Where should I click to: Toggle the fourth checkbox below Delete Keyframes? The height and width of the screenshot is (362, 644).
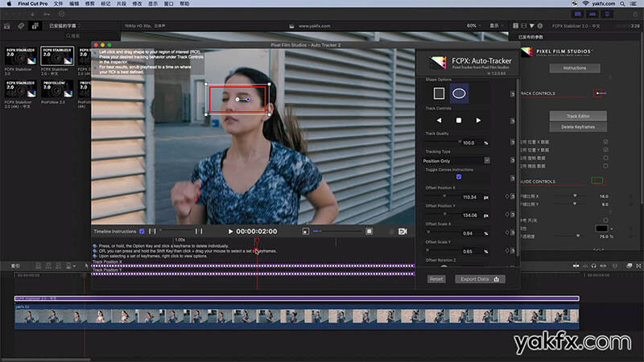click(x=606, y=166)
